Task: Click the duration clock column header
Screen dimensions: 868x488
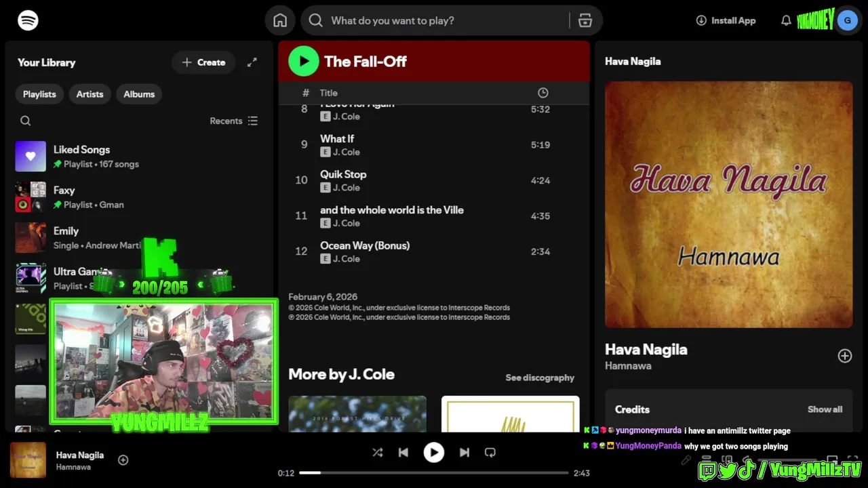Action: [x=542, y=93]
